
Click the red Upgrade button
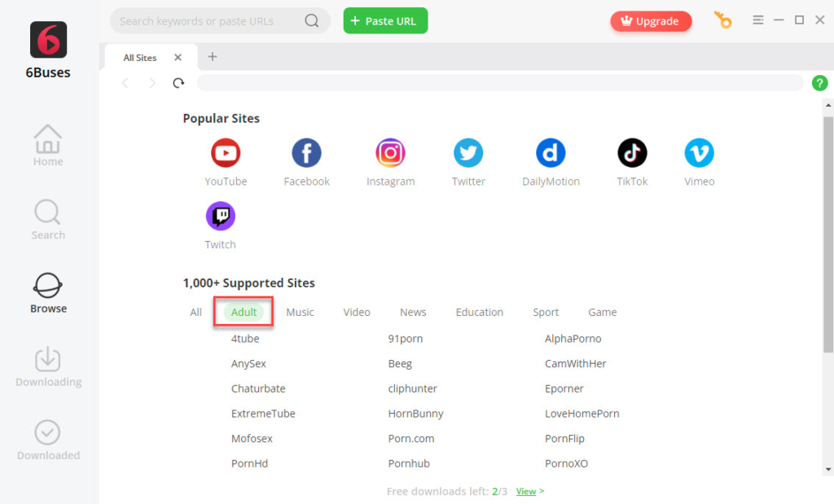[650, 21]
